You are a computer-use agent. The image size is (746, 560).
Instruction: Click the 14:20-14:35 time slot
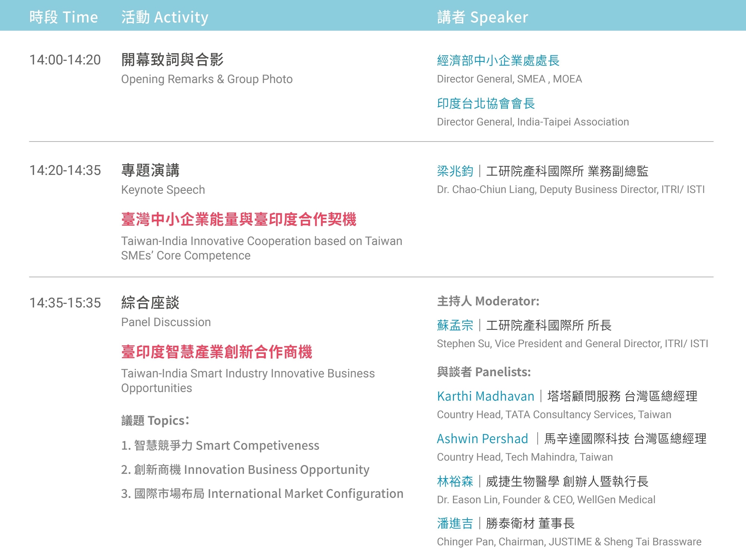[x=65, y=170]
